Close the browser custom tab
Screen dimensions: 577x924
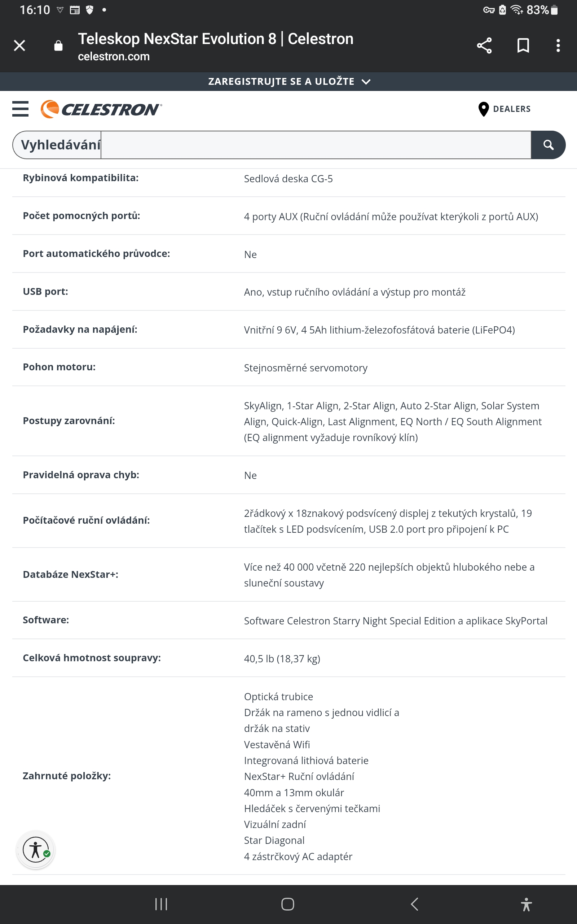pos(19,46)
